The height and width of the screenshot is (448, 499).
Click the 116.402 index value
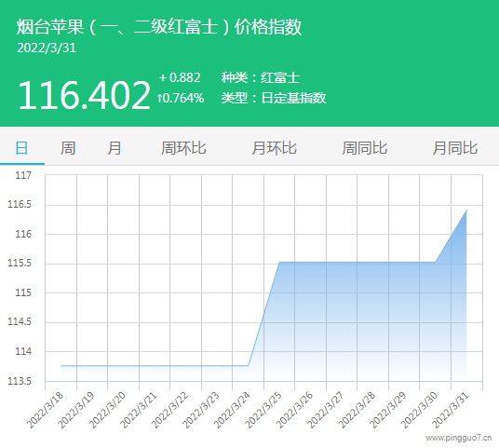pos(84,95)
